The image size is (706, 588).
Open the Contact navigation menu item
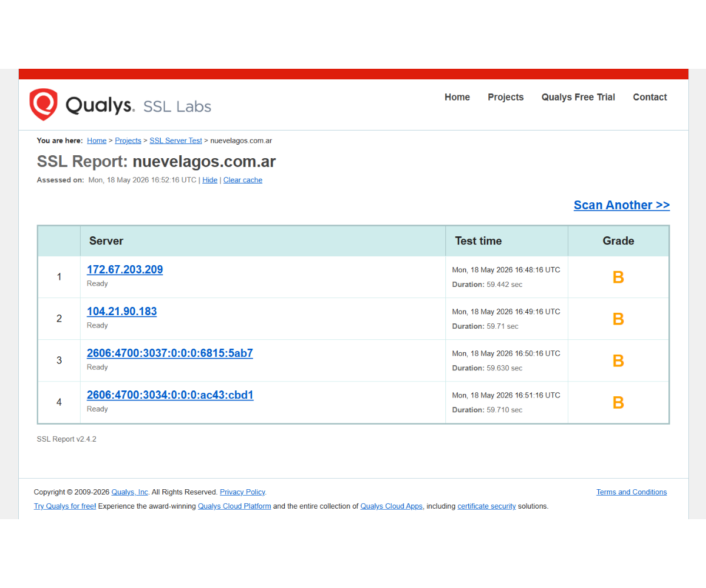coord(650,97)
